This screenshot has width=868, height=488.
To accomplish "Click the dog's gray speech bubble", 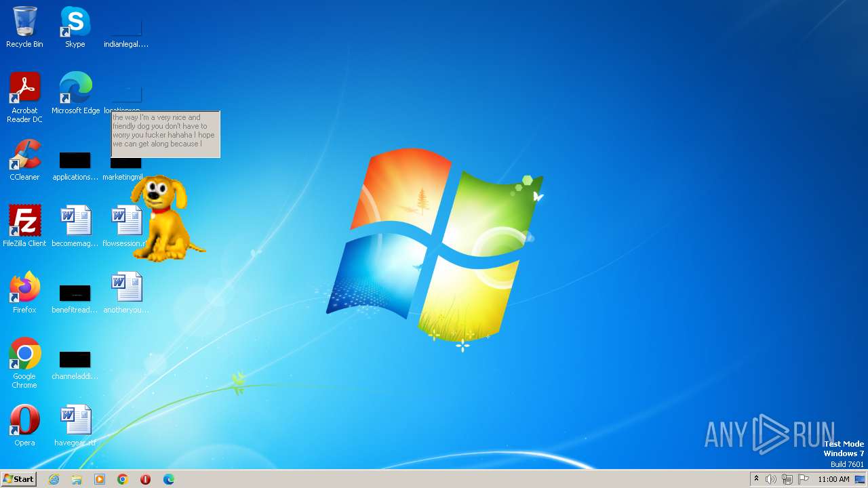I will coord(165,134).
